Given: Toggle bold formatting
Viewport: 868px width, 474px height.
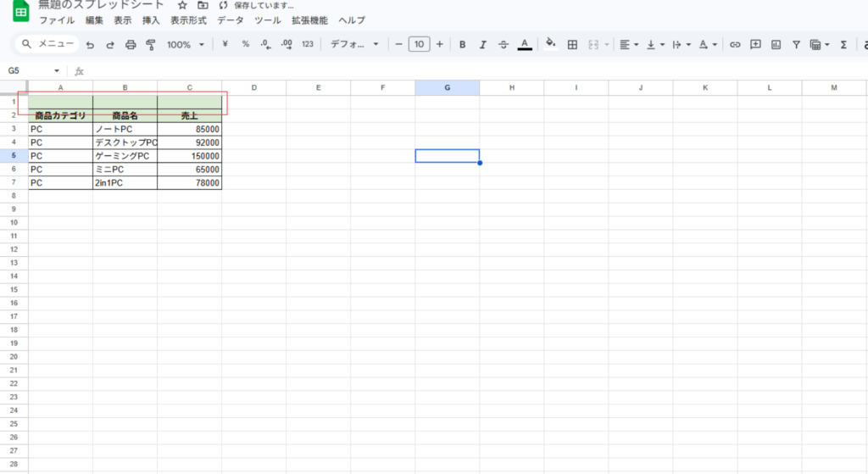Looking at the screenshot, I should point(462,44).
